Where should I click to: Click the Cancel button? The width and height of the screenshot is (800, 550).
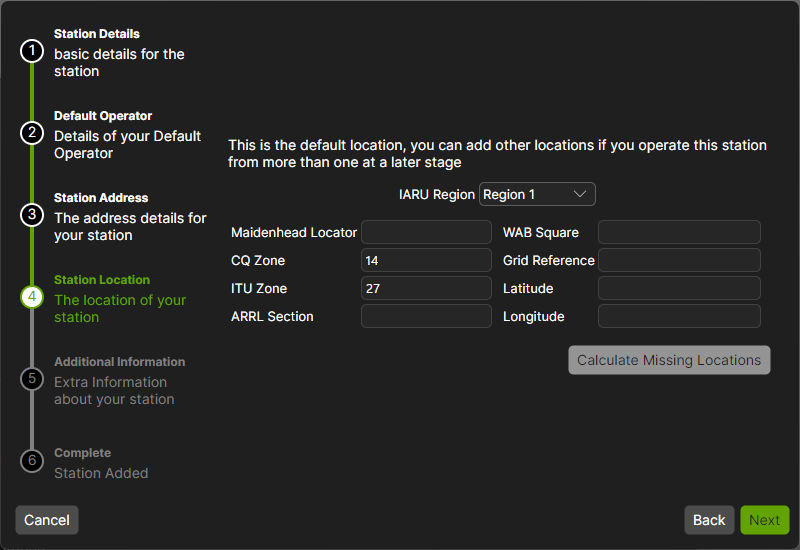[x=47, y=520]
